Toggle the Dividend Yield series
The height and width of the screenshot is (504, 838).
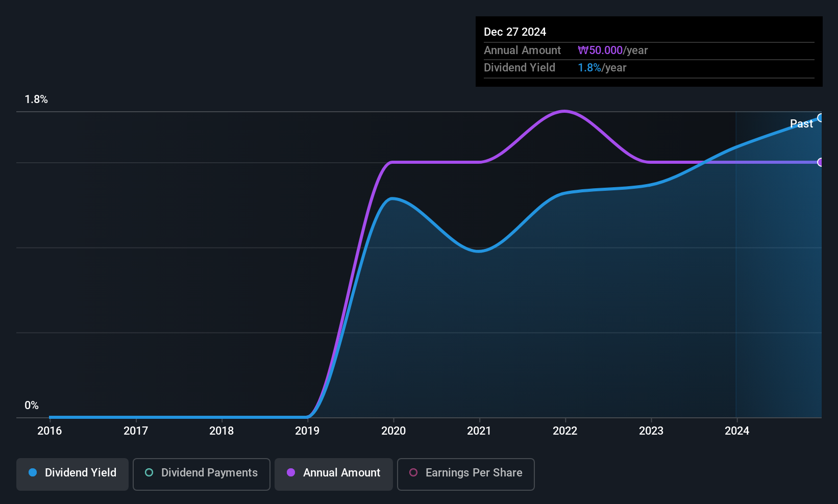click(72, 474)
